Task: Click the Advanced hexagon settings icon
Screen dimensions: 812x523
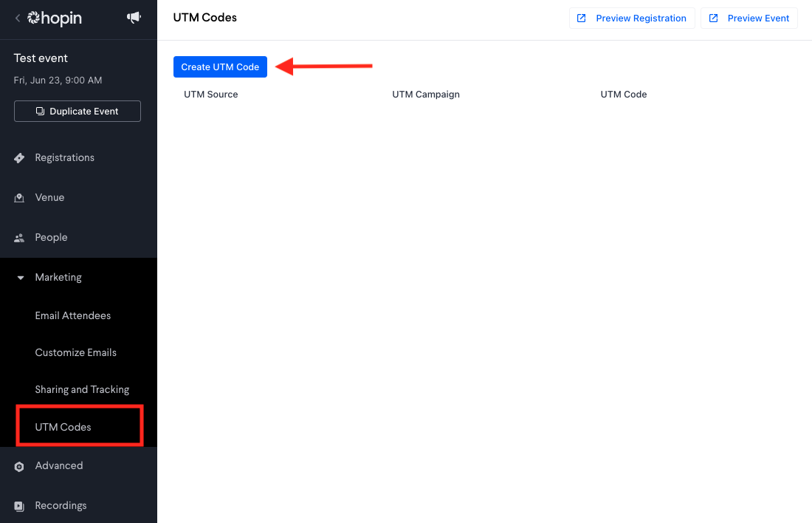Action: 19,467
